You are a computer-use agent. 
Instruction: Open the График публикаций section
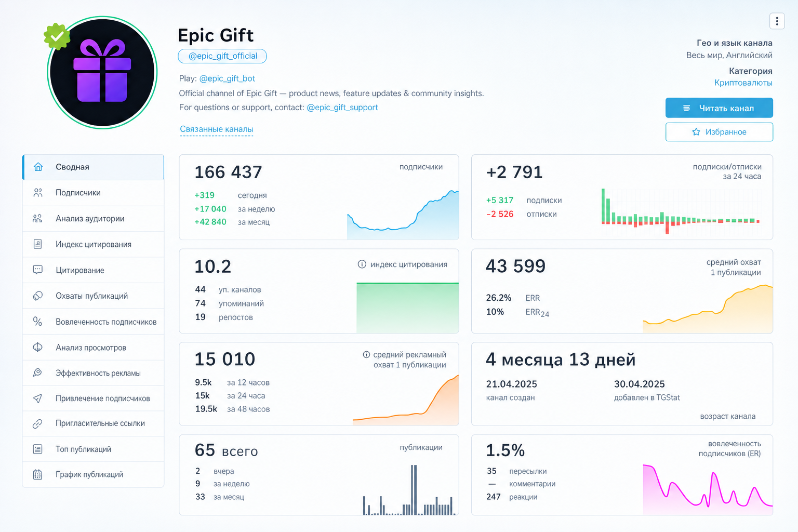(93, 474)
